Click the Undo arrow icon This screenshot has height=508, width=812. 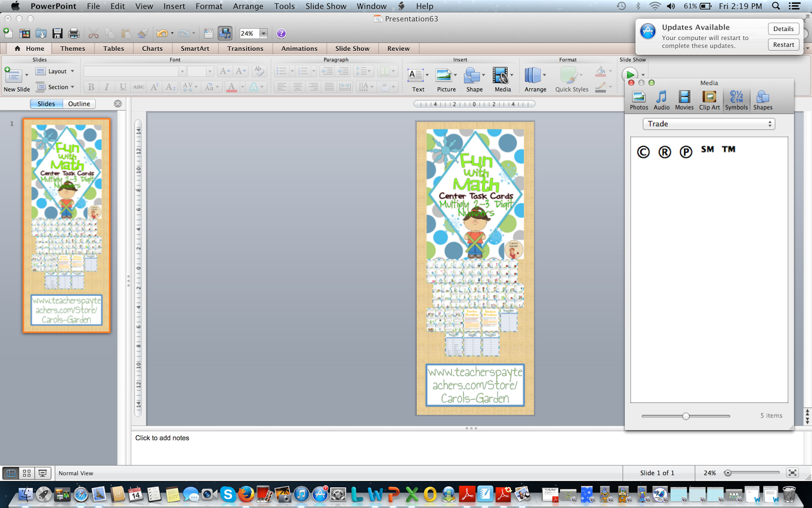pyautogui.click(x=162, y=34)
